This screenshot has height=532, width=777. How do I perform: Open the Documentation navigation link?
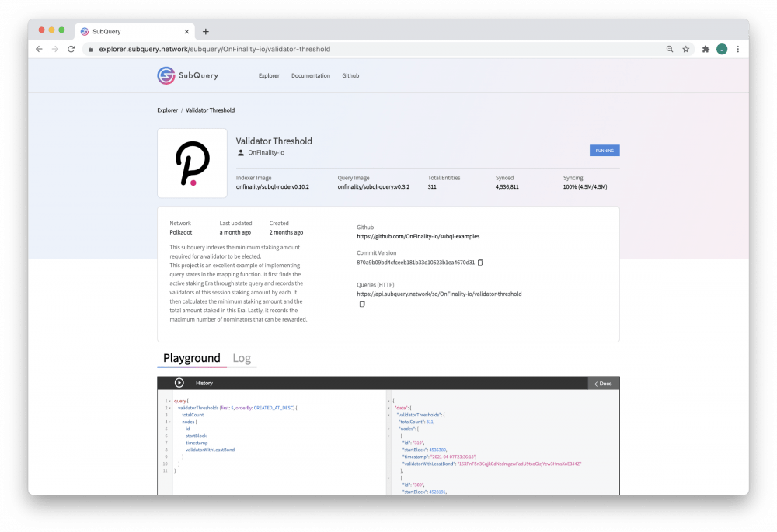[311, 76]
